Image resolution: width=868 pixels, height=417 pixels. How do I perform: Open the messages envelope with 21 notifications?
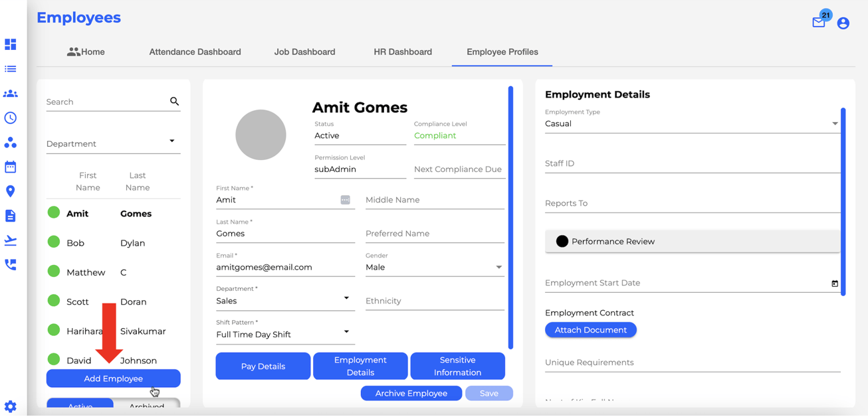pyautogui.click(x=819, y=22)
